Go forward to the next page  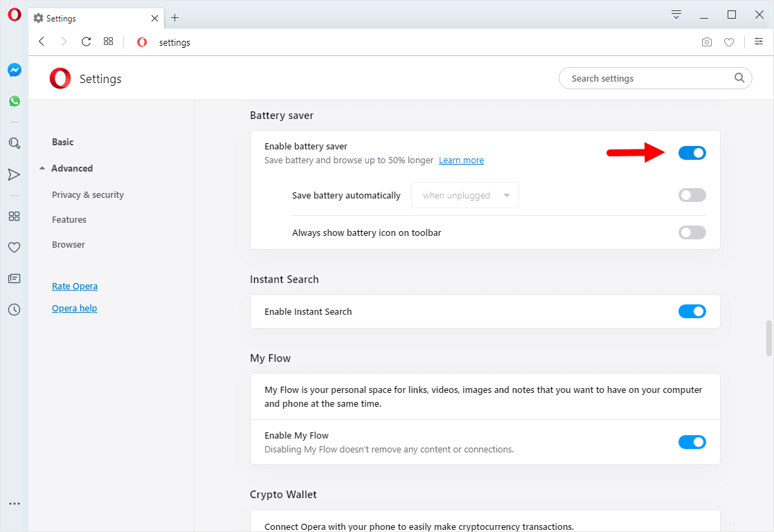click(64, 42)
